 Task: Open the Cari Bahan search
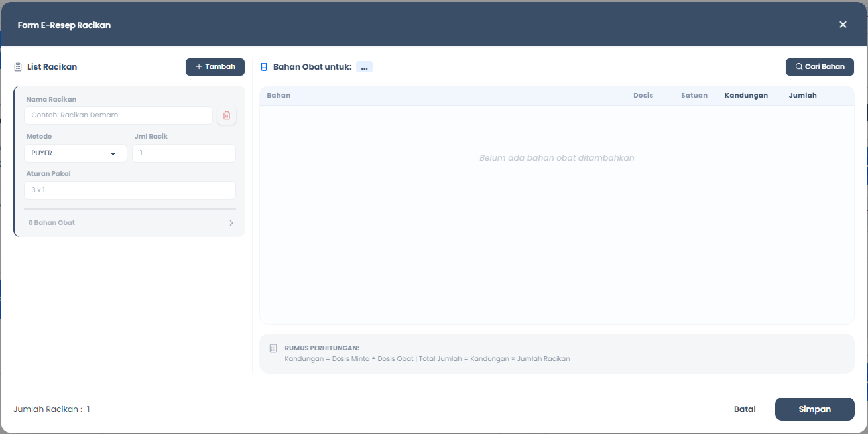click(820, 67)
